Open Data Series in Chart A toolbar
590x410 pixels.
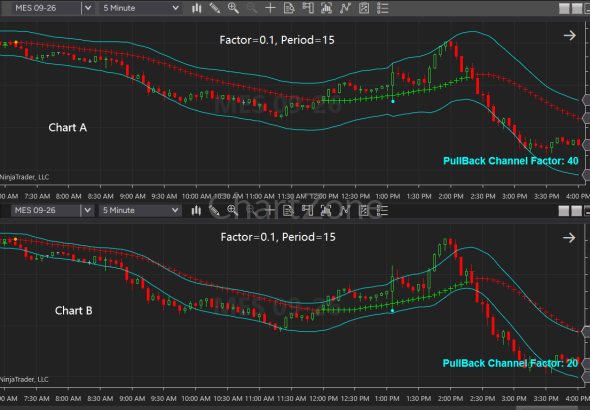pyautogui.click(x=326, y=8)
